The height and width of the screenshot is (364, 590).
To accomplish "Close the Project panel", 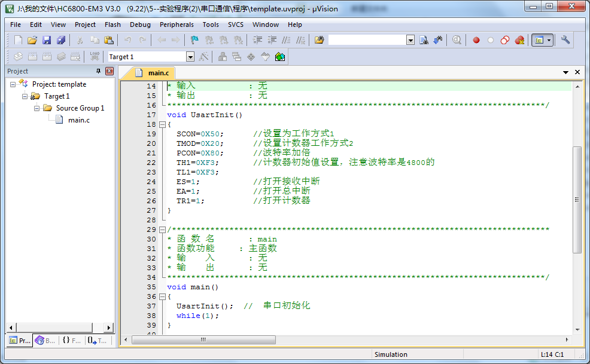I will tap(110, 71).
